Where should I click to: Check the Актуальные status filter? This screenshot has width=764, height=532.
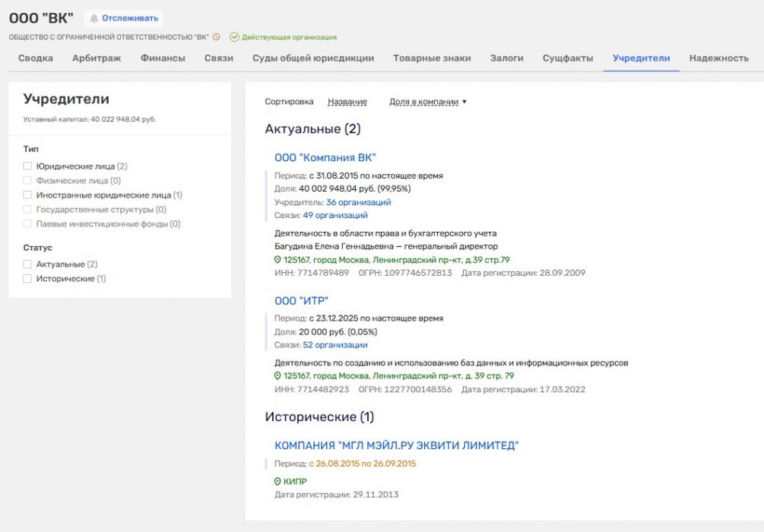click(27, 264)
